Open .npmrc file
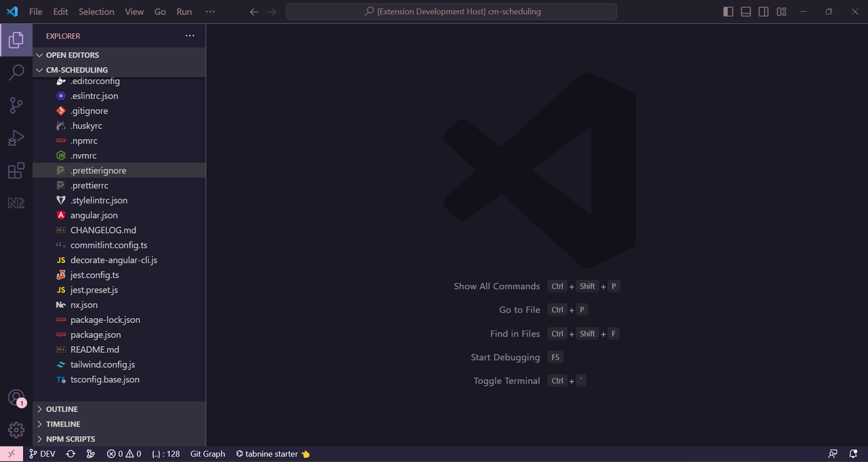This screenshot has height=462, width=868. tap(119, 140)
